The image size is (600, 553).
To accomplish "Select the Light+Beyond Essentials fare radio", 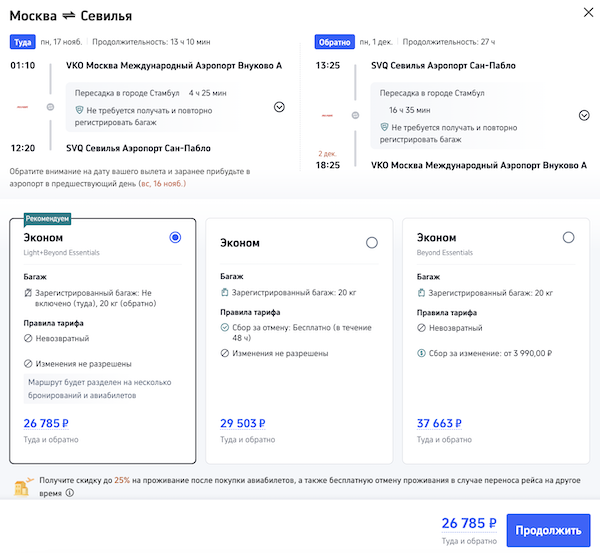I will (176, 237).
